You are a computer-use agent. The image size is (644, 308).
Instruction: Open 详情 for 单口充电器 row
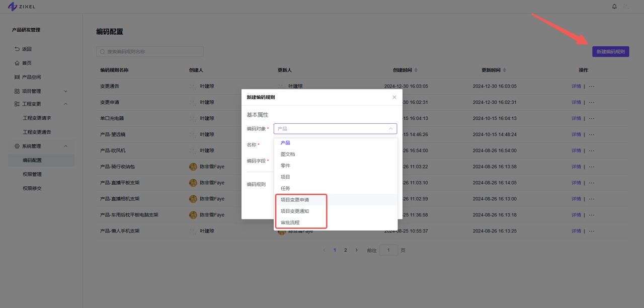[x=576, y=118]
